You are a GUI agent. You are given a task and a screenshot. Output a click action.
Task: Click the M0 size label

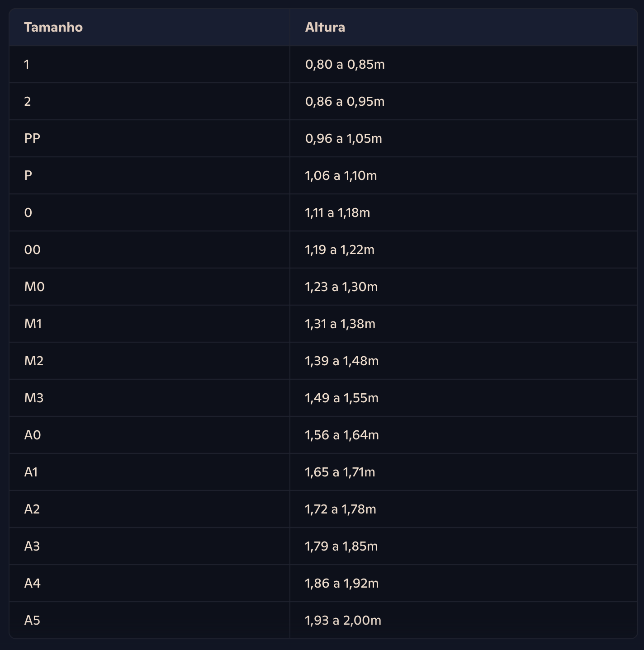tap(34, 287)
